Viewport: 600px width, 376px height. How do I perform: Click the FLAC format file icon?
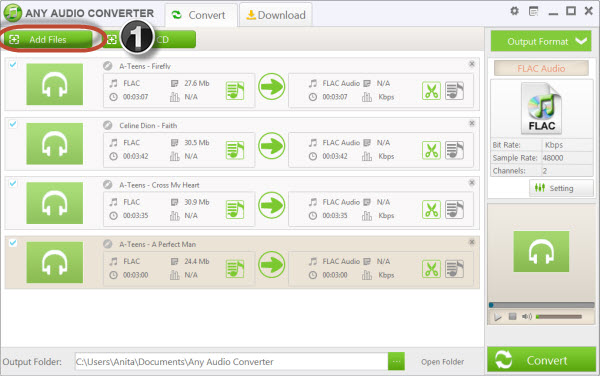[x=541, y=108]
